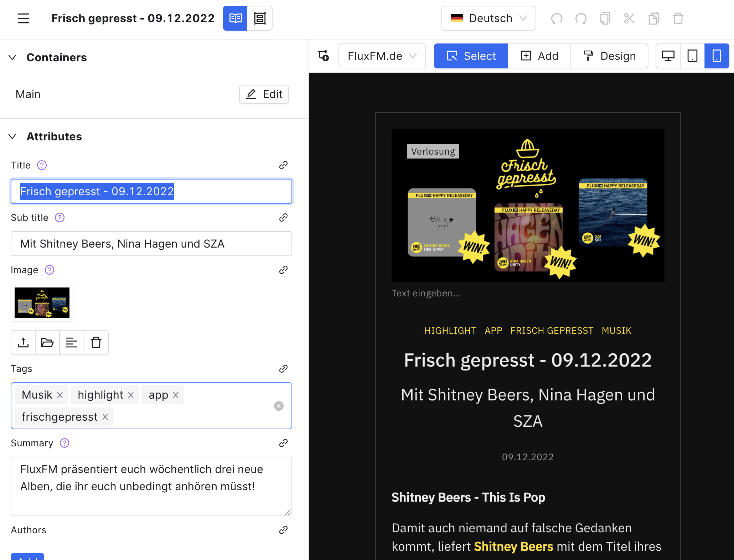This screenshot has width=734, height=560.
Task: Collapse the Containers section
Action: point(12,57)
